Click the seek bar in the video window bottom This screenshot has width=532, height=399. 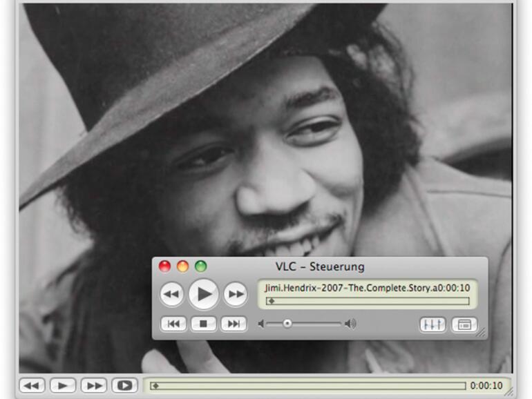[x=308, y=386]
